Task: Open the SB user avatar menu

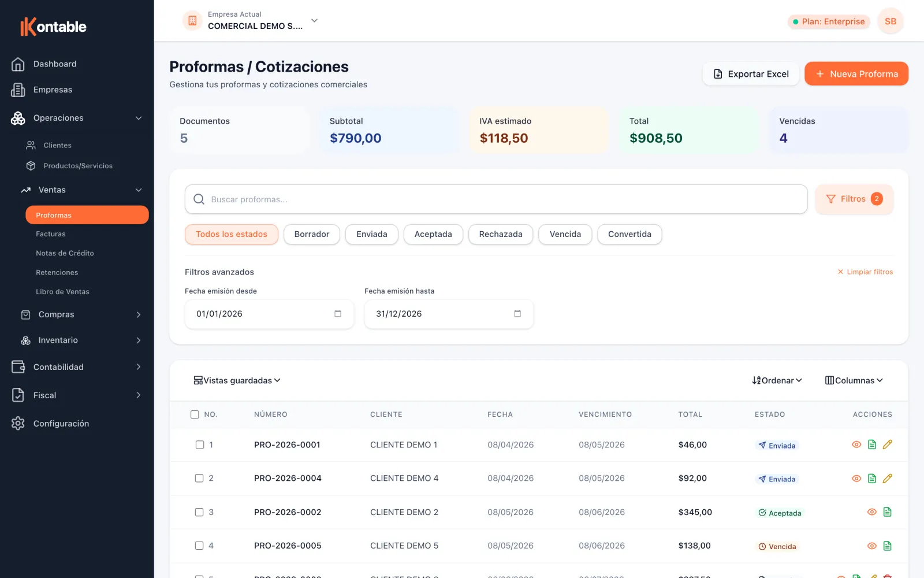Action: tap(891, 21)
